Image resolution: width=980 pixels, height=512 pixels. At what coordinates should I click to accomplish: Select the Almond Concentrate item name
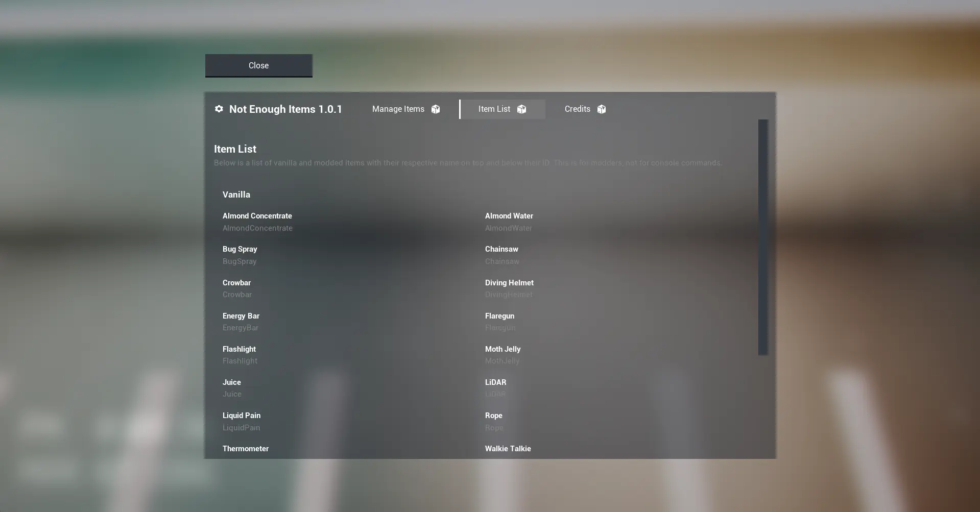(x=257, y=216)
